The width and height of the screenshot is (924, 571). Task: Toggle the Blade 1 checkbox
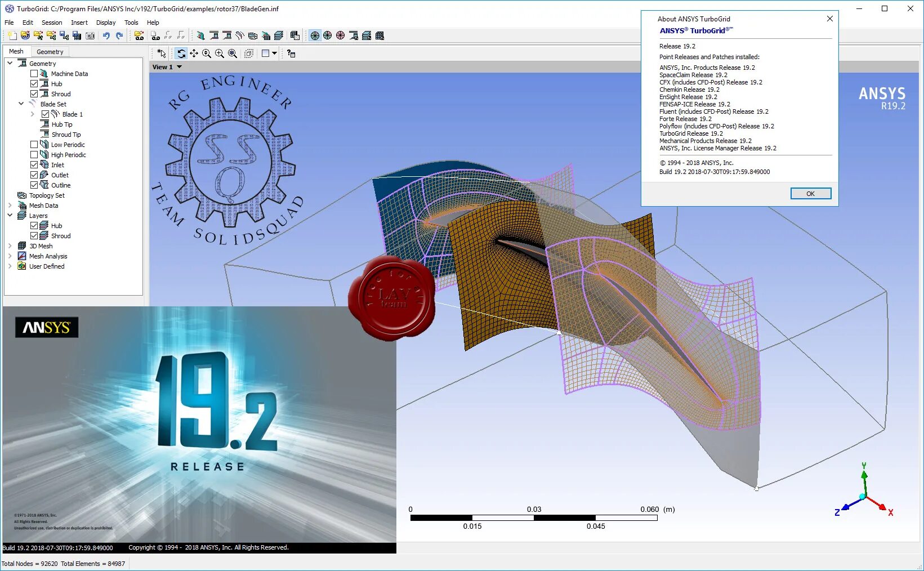tap(46, 114)
